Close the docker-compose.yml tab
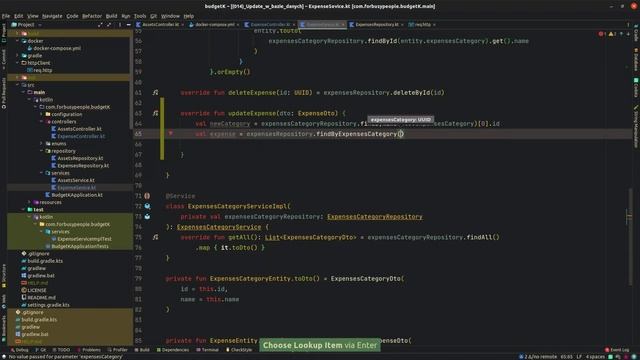This screenshot has height=360, width=640. (x=238, y=25)
